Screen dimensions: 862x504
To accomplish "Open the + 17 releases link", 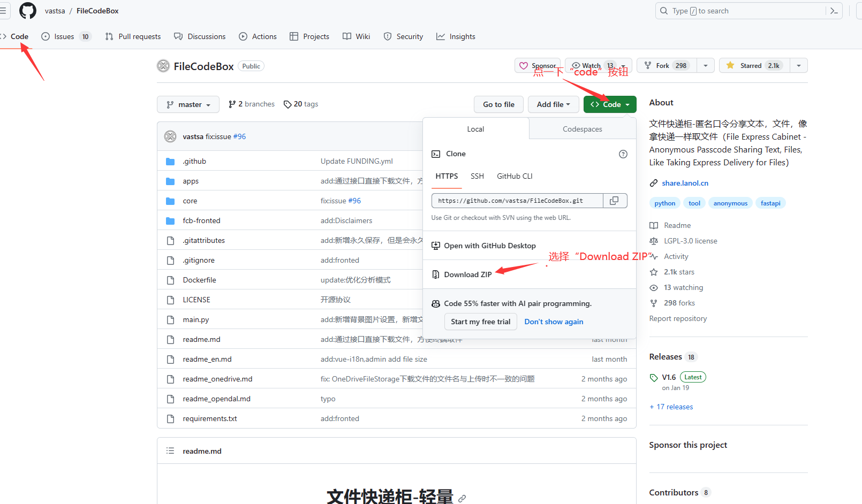I will [x=671, y=407].
